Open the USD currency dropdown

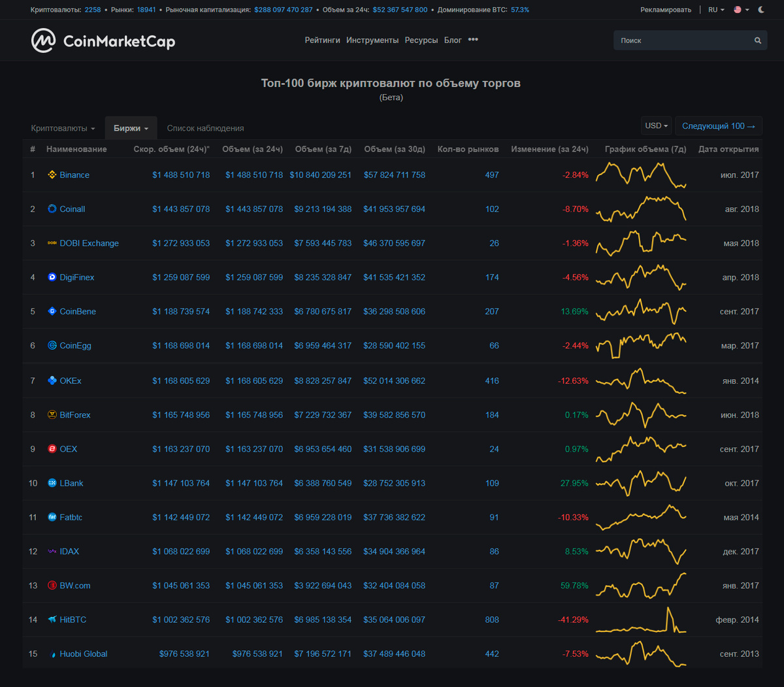click(657, 126)
